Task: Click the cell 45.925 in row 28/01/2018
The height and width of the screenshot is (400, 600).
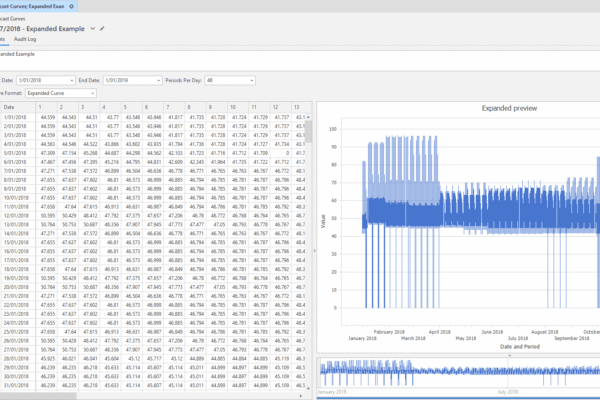Action: click(48, 359)
